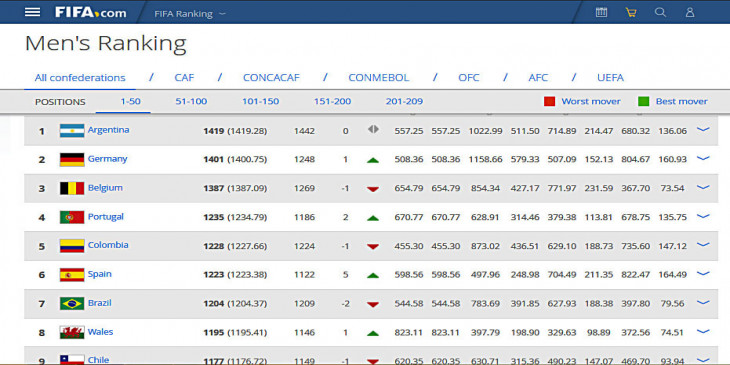
Task: Click the FIFA.com logo
Action: [x=90, y=13]
